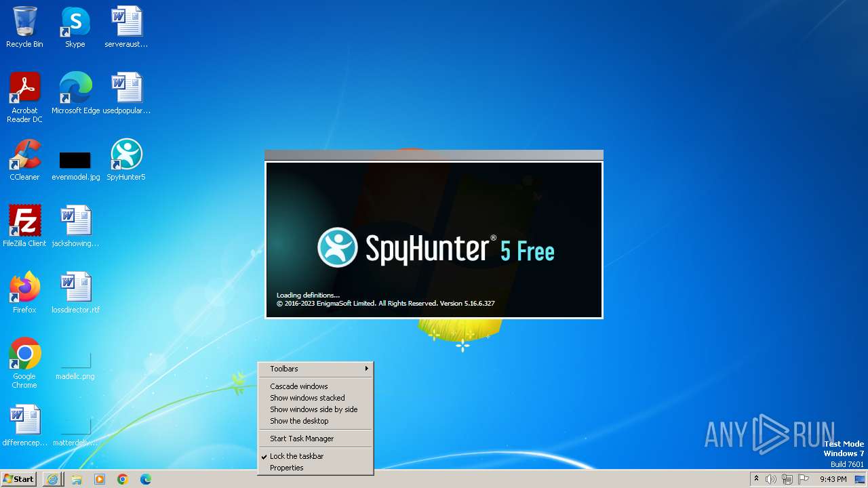Select the lossdirector.rtf document icon
The width and height of the screenshot is (868, 488).
[x=75, y=293]
